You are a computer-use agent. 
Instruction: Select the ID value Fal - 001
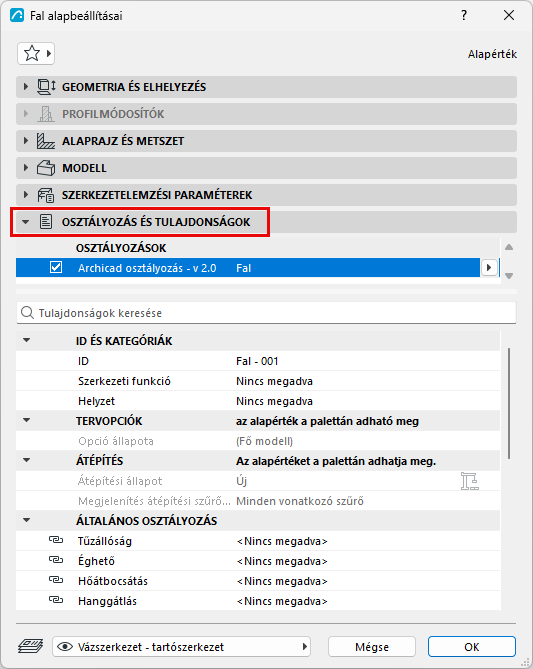(257, 361)
